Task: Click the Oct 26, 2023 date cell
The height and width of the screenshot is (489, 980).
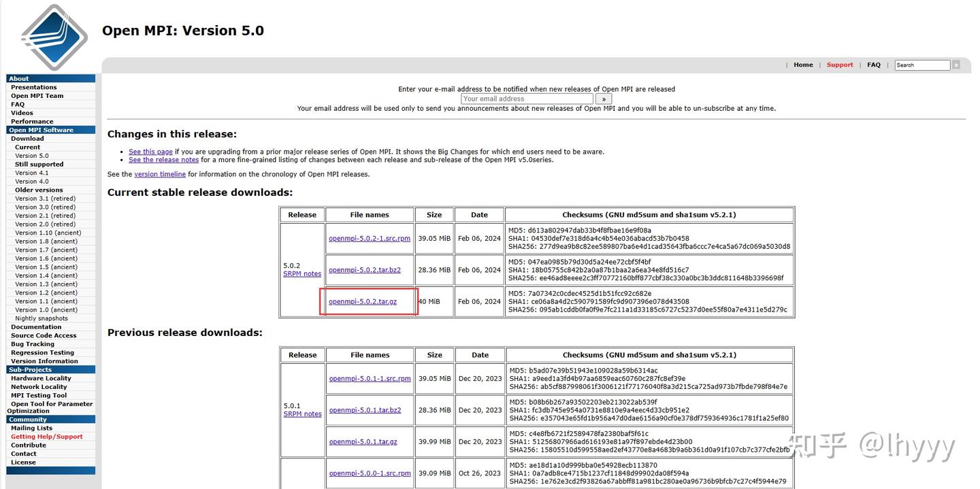Action: tap(480, 473)
